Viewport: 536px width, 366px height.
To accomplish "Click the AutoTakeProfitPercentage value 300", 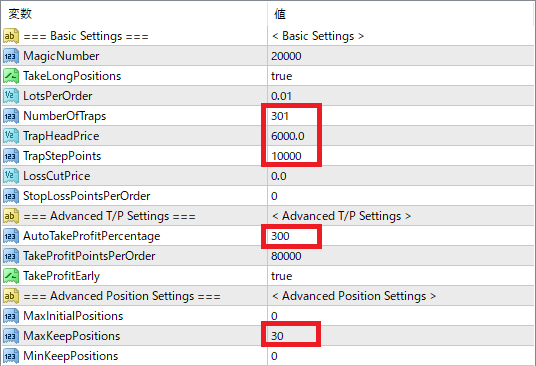I will 280,236.
